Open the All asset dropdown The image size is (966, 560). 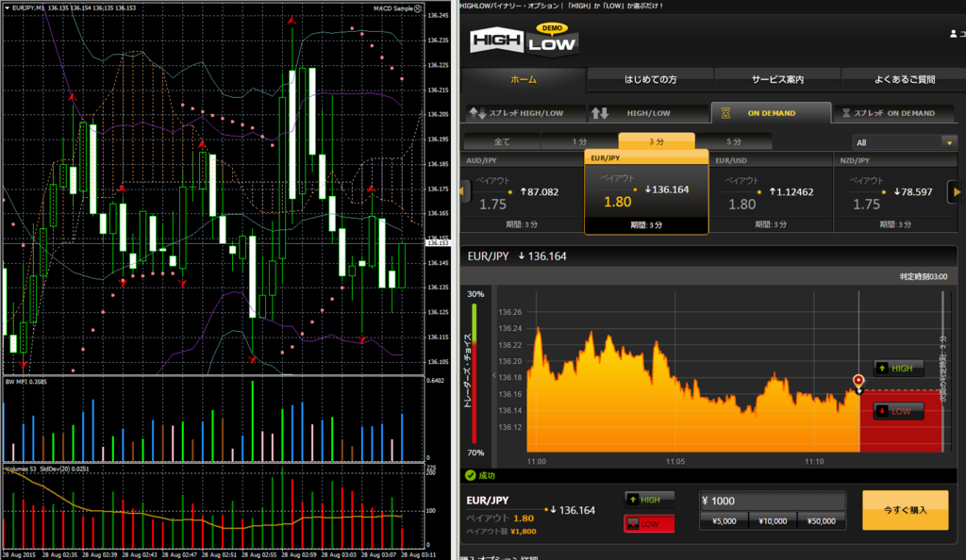coord(904,142)
